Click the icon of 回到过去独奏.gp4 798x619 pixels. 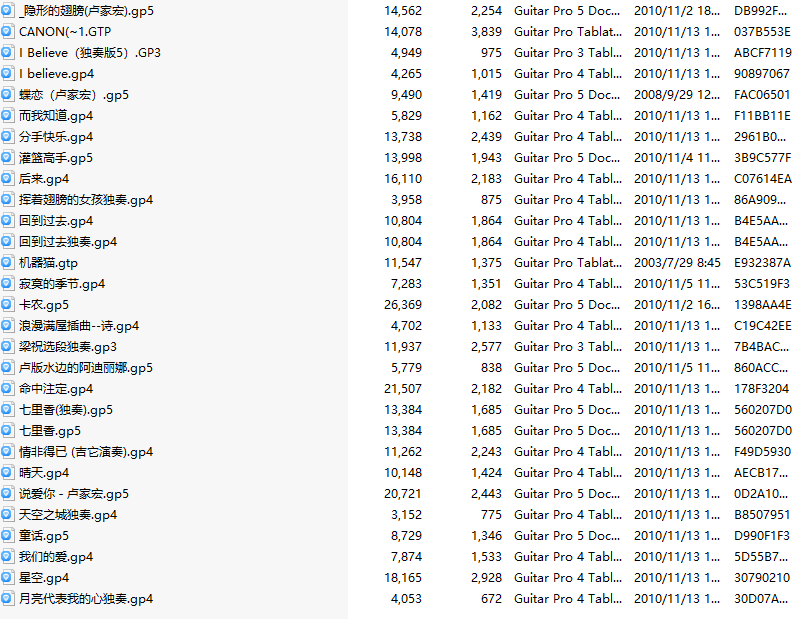tap(7, 242)
